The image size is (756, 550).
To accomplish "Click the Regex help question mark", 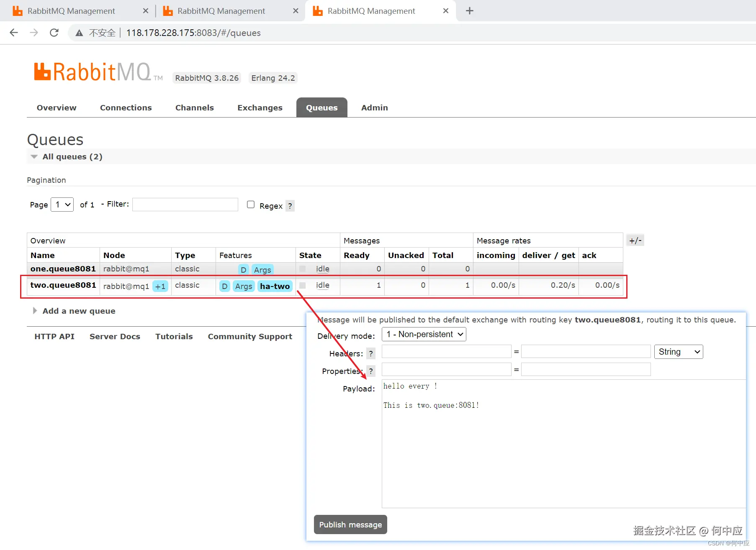I will (290, 206).
